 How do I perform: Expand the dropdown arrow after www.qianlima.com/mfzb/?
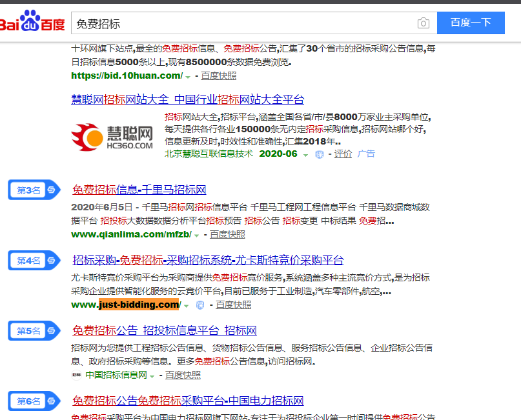point(196,235)
